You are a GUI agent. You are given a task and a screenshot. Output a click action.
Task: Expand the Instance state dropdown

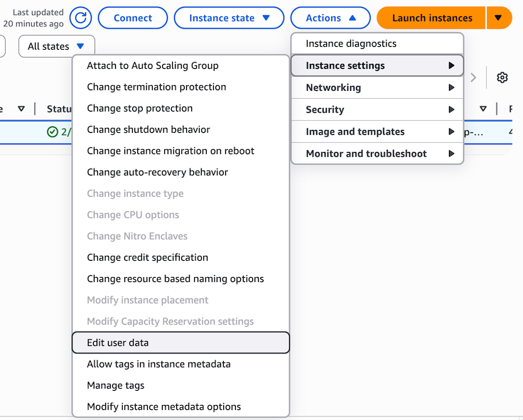pyautogui.click(x=230, y=18)
